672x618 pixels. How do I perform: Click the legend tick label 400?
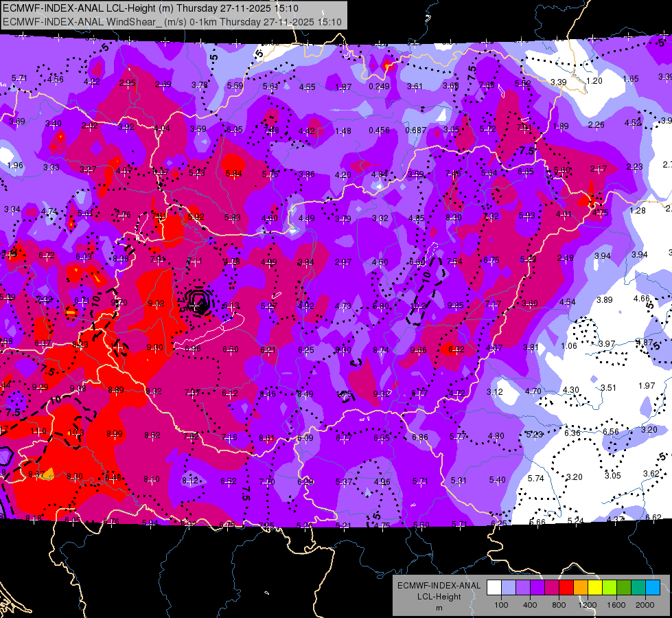tap(530, 605)
